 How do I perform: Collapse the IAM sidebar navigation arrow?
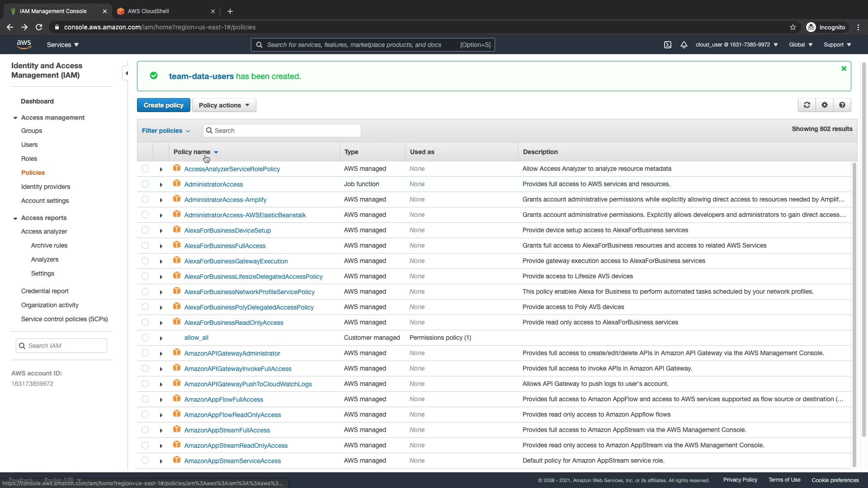click(x=126, y=73)
